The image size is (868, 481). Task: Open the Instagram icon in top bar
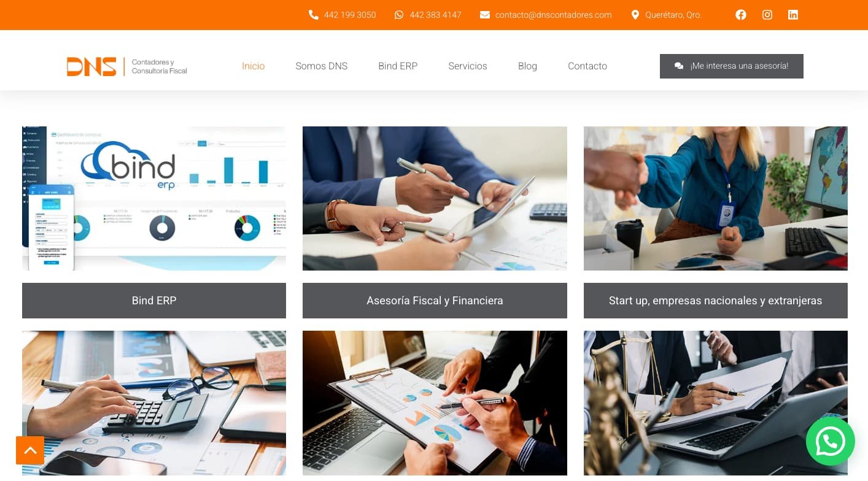767,15
